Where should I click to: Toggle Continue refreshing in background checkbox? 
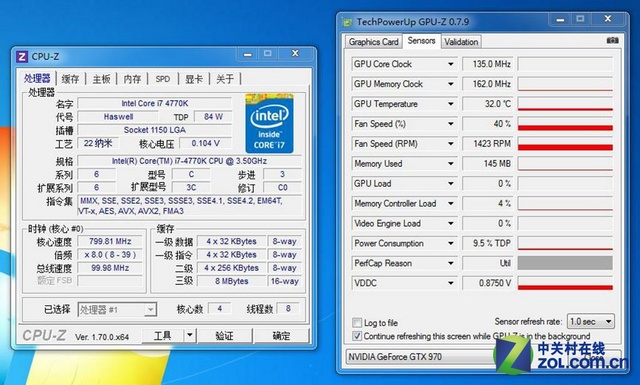click(357, 336)
